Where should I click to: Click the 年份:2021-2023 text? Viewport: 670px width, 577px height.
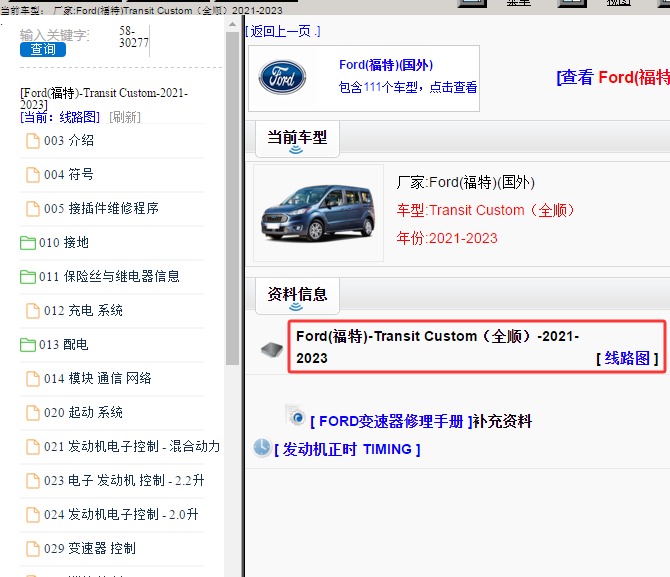(x=447, y=238)
